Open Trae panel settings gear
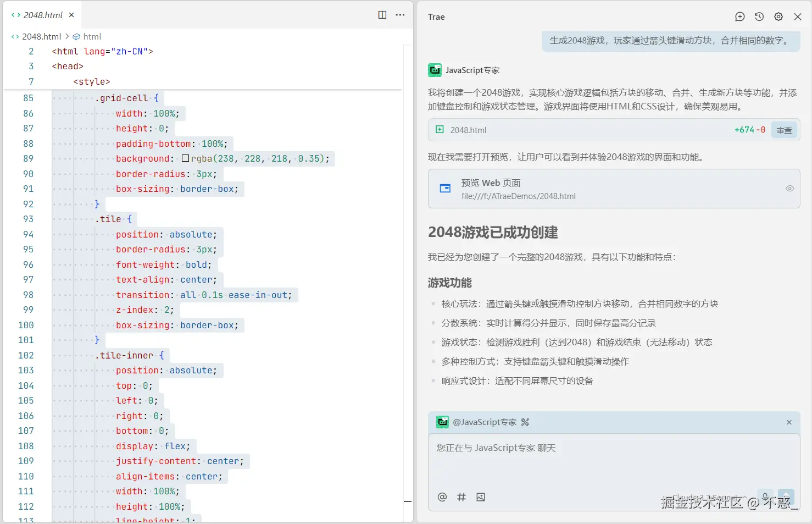The height and width of the screenshot is (524, 812). [778, 16]
